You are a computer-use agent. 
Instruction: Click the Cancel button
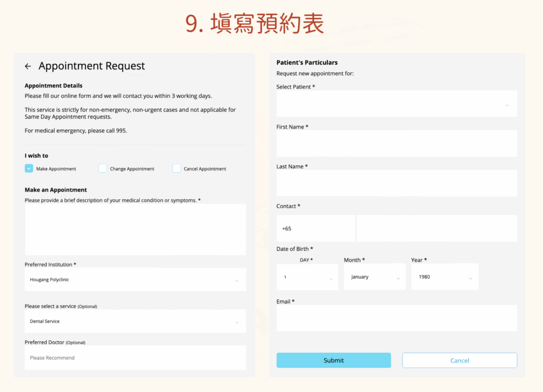(460, 361)
